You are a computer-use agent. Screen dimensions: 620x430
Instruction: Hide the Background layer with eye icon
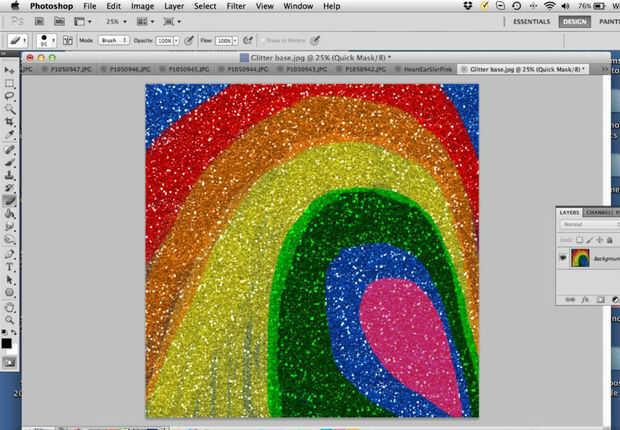(563, 258)
